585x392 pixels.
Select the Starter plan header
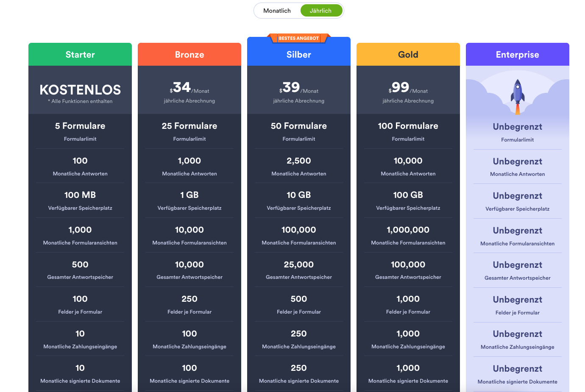pyautogui.click(x=80, y=55)
